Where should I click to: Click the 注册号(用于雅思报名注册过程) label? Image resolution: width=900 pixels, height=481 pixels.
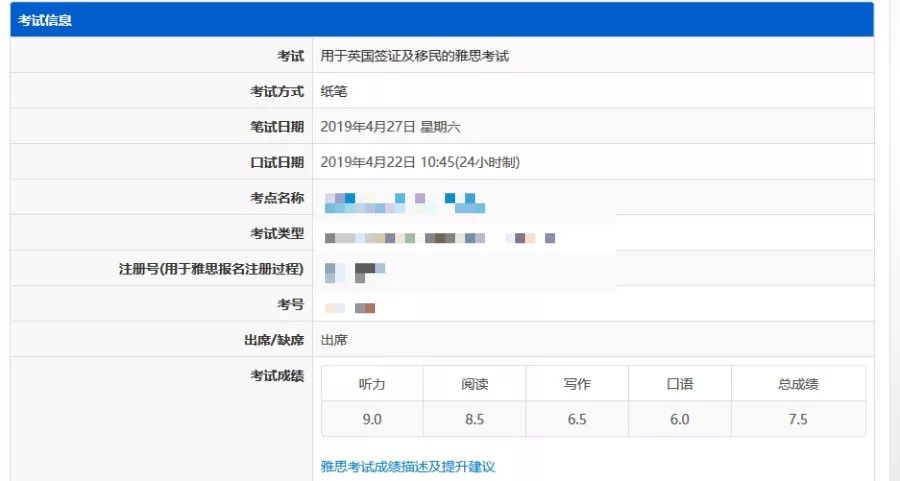click(x=211, y=269)
